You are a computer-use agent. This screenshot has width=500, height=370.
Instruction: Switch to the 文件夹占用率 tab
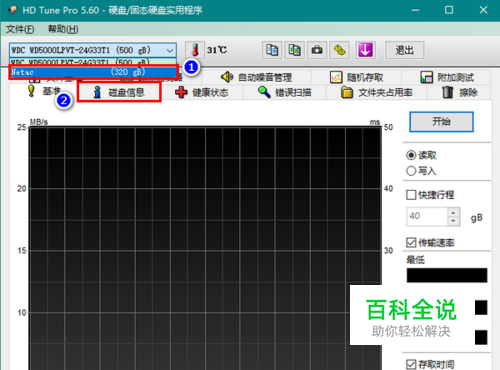(x=377, y=92)
